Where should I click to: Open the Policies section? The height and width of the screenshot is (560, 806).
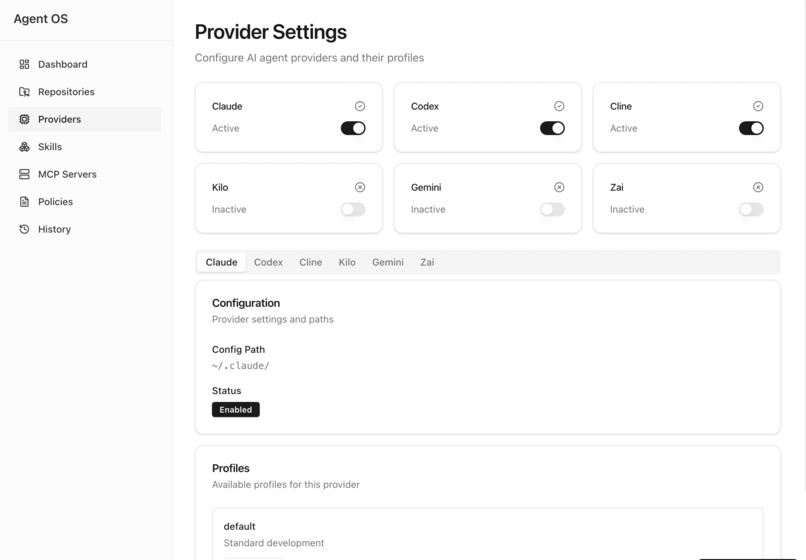(x=84, y=202)
